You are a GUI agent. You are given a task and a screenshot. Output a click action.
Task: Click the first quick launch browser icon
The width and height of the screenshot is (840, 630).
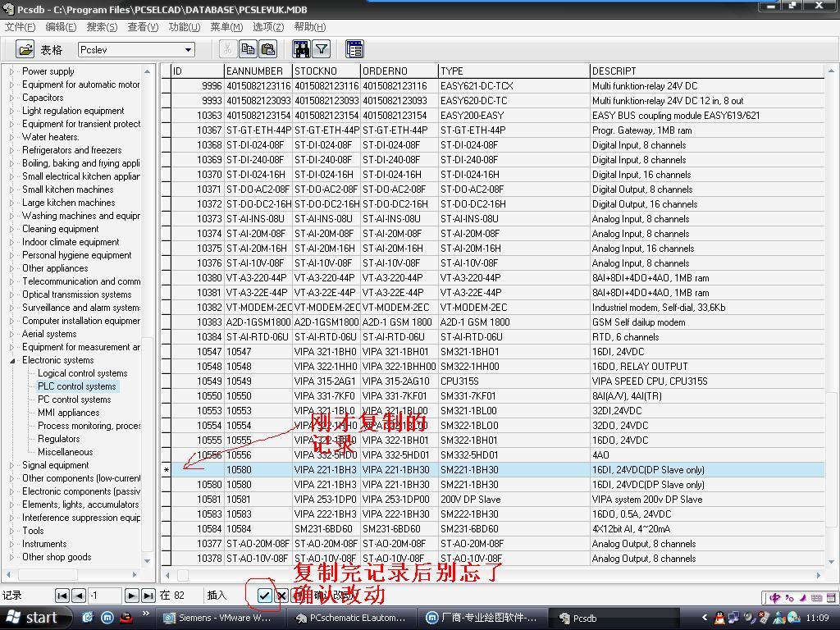(88, 618)
